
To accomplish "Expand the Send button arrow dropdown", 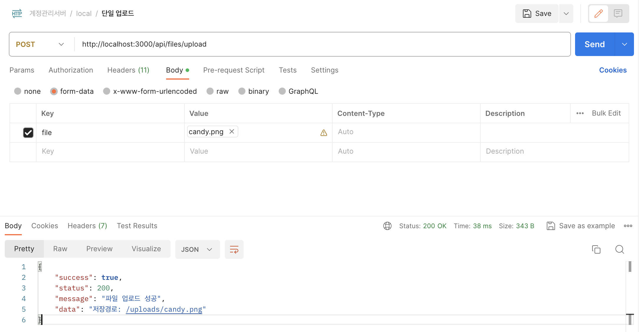I will pos(624,44).
